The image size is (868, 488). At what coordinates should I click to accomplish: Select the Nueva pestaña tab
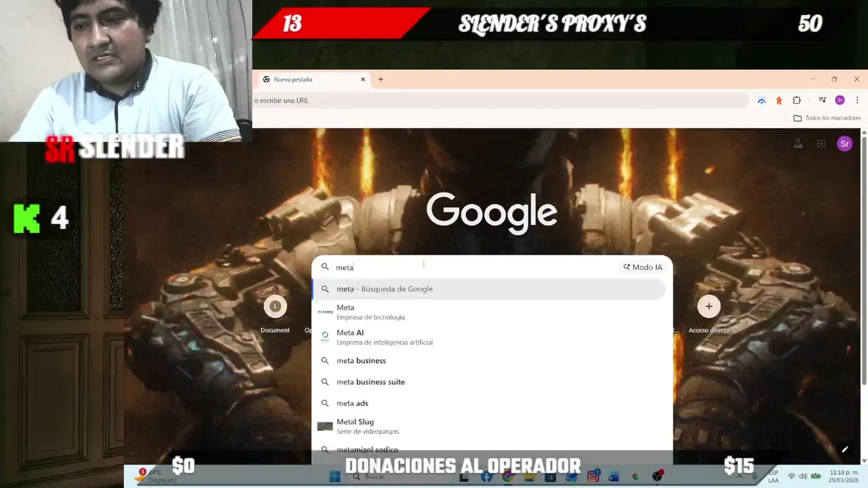(313, 79)
